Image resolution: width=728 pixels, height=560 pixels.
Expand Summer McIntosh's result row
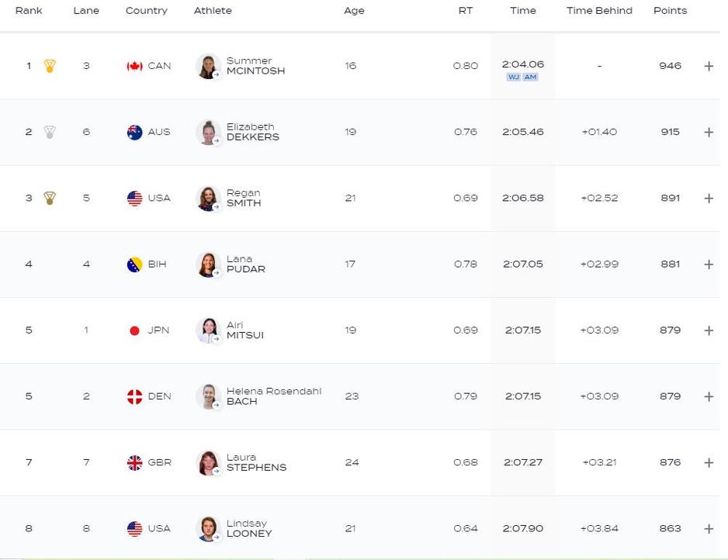point(709,66)
